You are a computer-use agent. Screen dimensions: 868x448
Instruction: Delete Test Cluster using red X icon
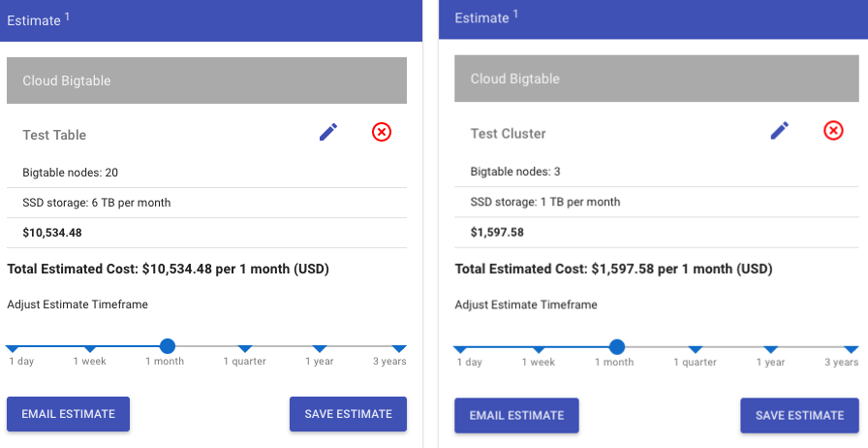coord(834,130)
